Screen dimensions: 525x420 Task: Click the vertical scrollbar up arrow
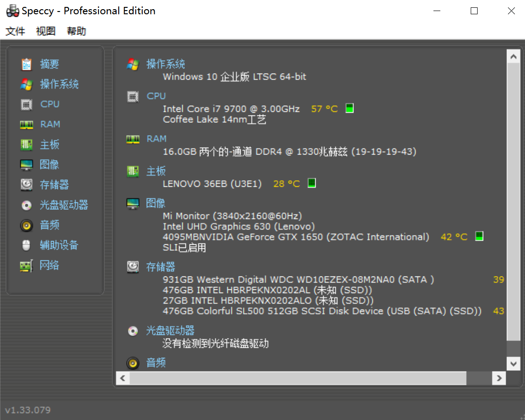point(513,57)
